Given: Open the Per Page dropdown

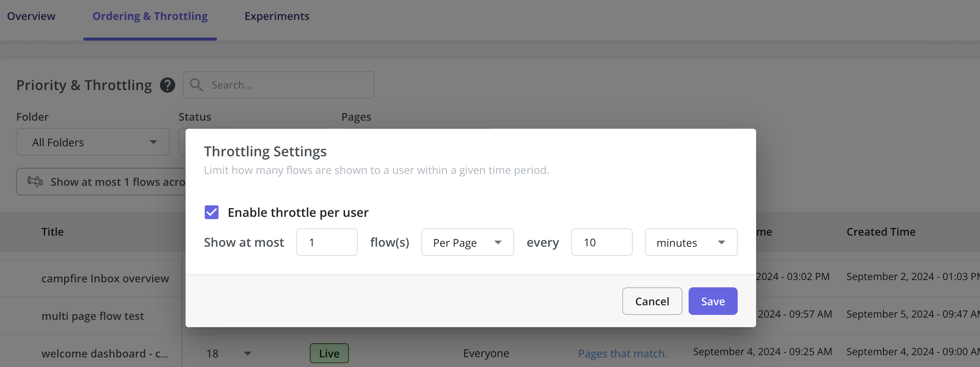Looking at the screenshot, I should pyautogui.click(x=467, y=242).
